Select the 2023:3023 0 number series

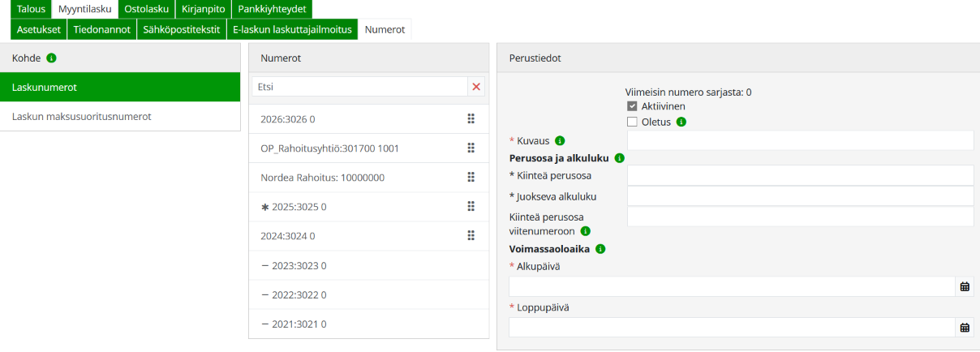[293, 265]
